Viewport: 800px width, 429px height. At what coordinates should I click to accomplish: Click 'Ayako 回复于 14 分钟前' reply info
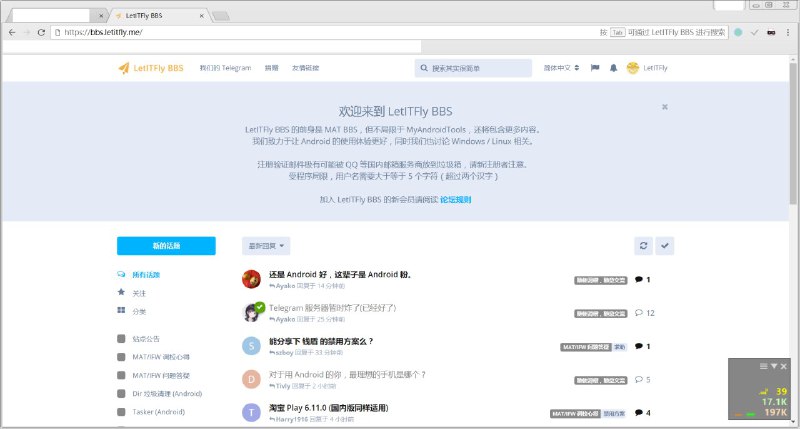click(x=307, y=286)
